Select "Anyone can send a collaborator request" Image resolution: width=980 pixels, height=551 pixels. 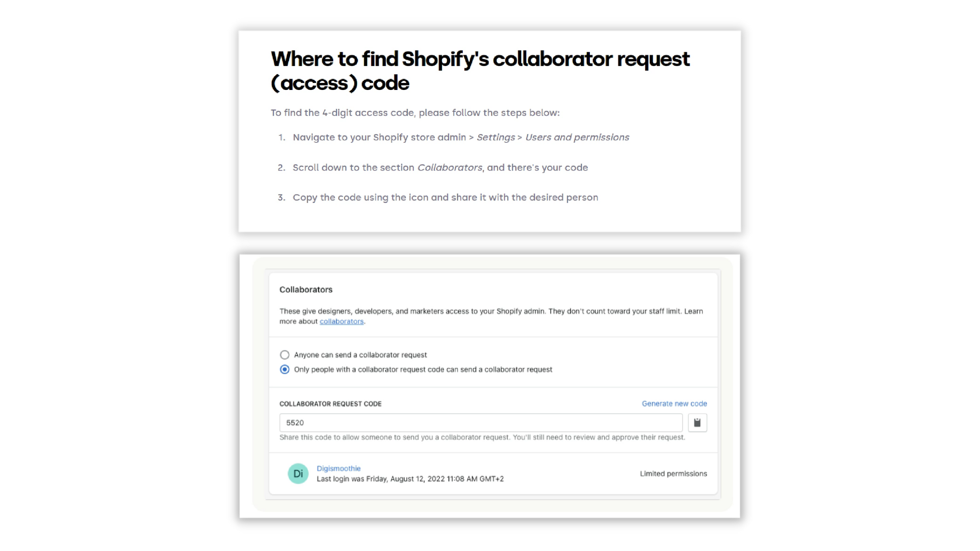284,355
